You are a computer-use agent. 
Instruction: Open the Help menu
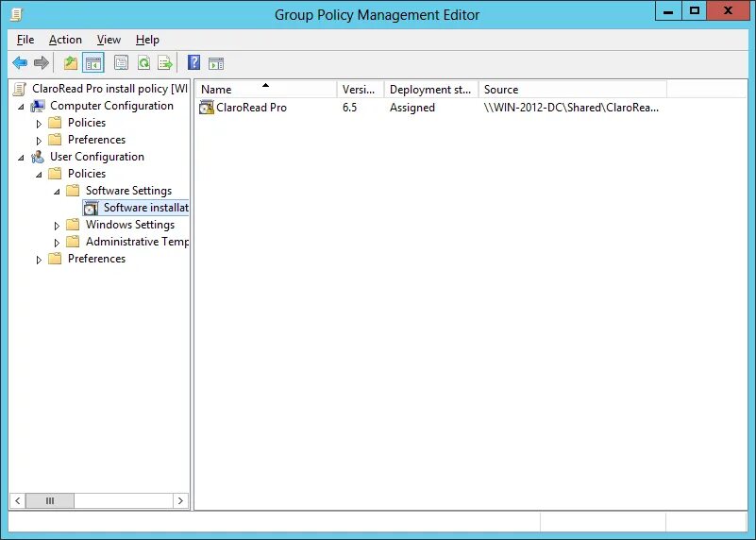(x=147, y=40)
